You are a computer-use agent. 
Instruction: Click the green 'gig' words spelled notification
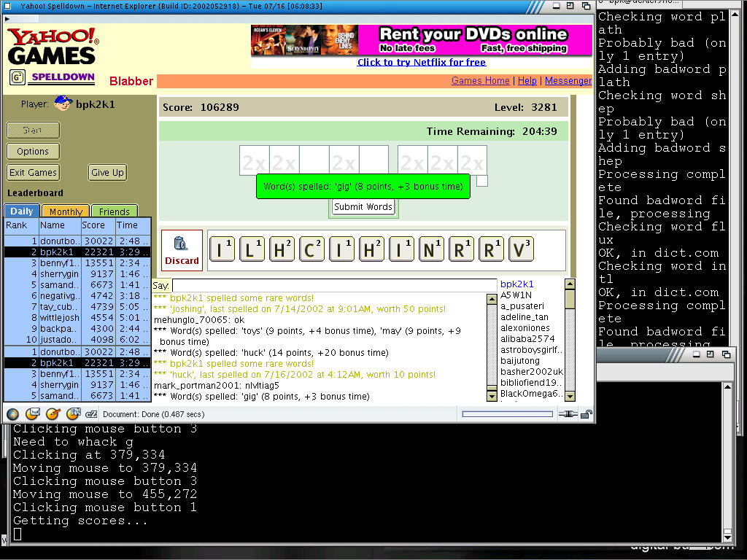(x=363, y=187)
